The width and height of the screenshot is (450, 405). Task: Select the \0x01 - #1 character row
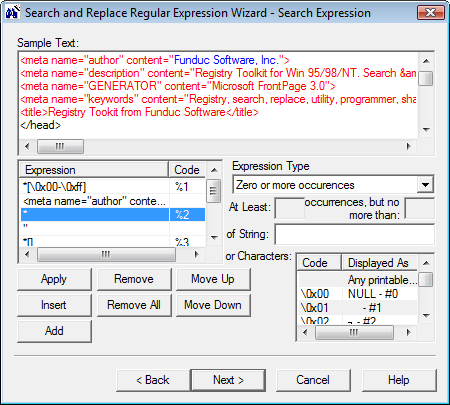click(357, 307)
